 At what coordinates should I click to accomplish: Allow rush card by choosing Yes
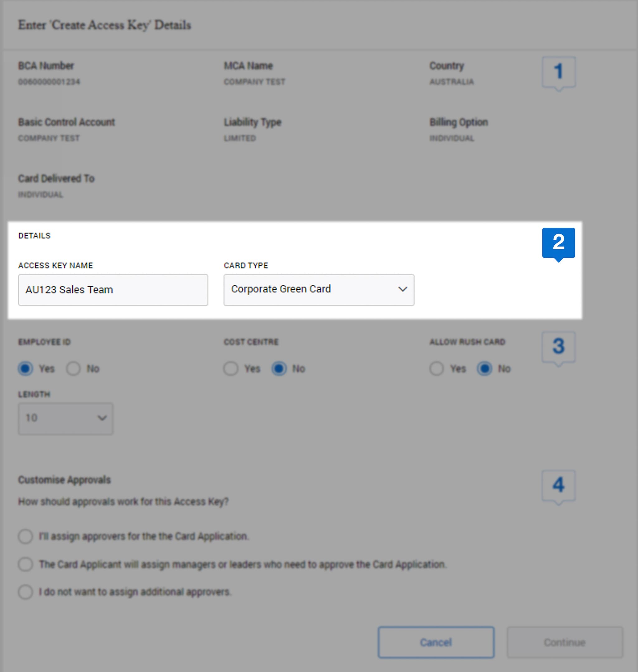[437, 368]
